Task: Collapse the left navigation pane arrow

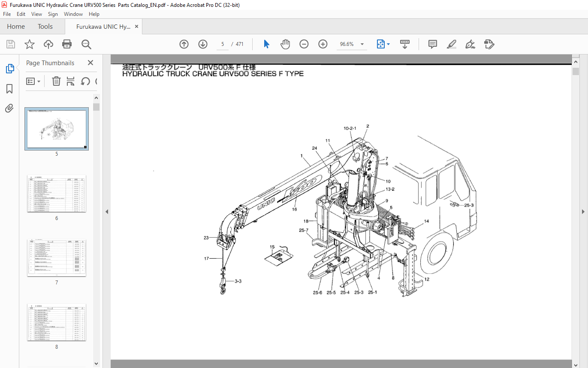Action: tap(107, 211)
